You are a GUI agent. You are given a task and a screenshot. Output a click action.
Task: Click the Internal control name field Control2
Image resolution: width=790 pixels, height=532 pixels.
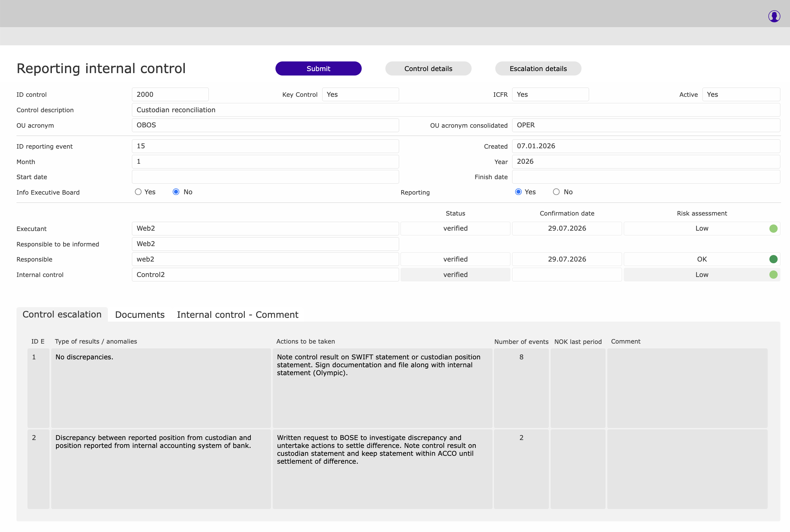click(266, 275)
